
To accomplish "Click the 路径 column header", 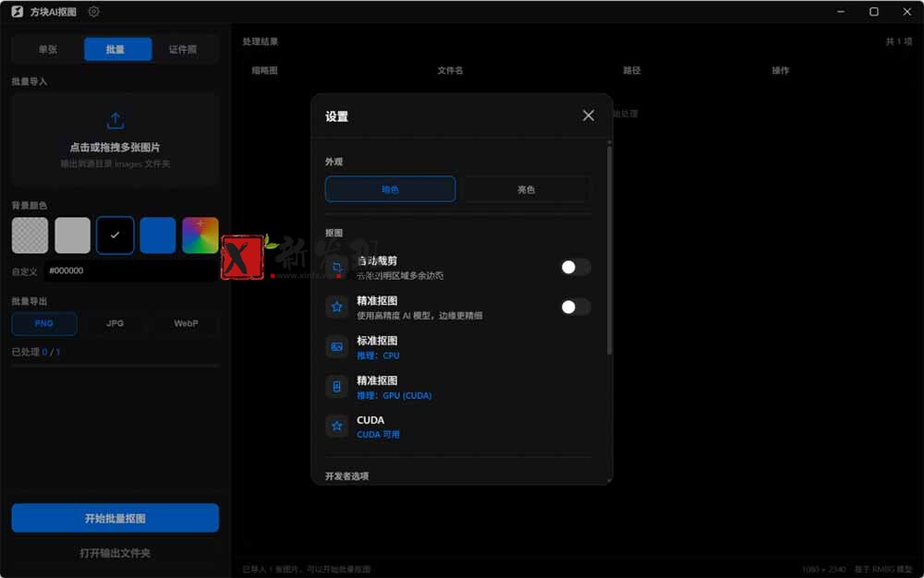I will click(632, 70).
